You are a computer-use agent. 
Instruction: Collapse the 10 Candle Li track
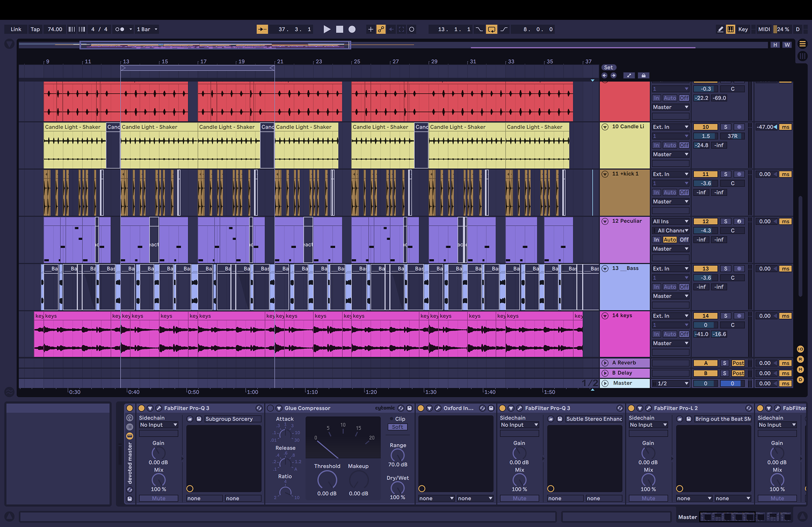click(x=605, y=127)
